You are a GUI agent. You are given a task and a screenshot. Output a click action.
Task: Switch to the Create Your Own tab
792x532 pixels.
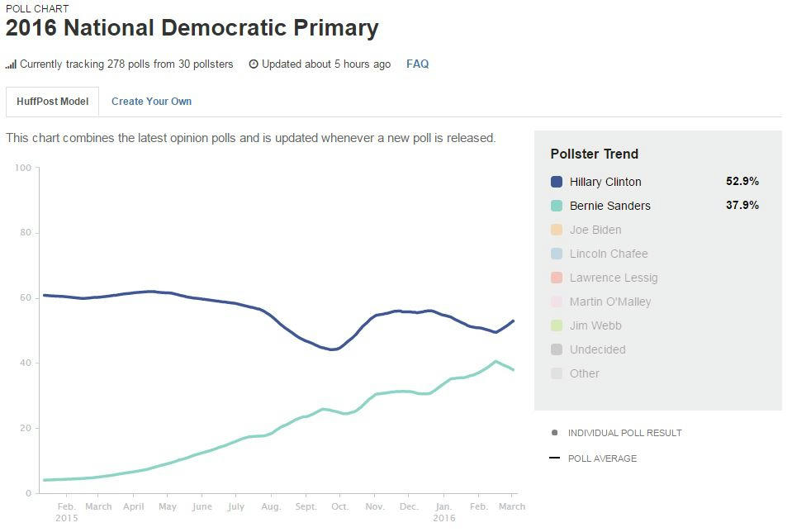(x=151, y=102)
